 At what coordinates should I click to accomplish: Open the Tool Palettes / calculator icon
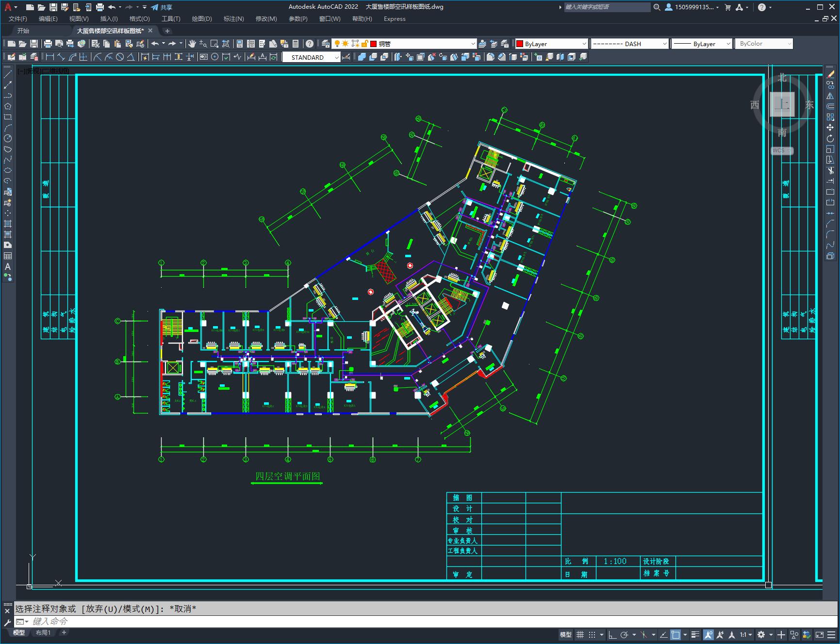point(296,44)
